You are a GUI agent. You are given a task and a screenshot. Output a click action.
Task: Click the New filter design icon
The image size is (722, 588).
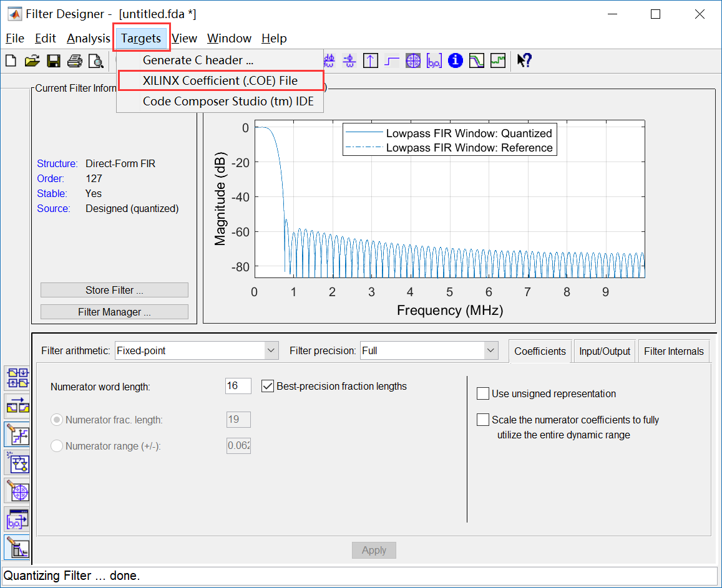11,60
